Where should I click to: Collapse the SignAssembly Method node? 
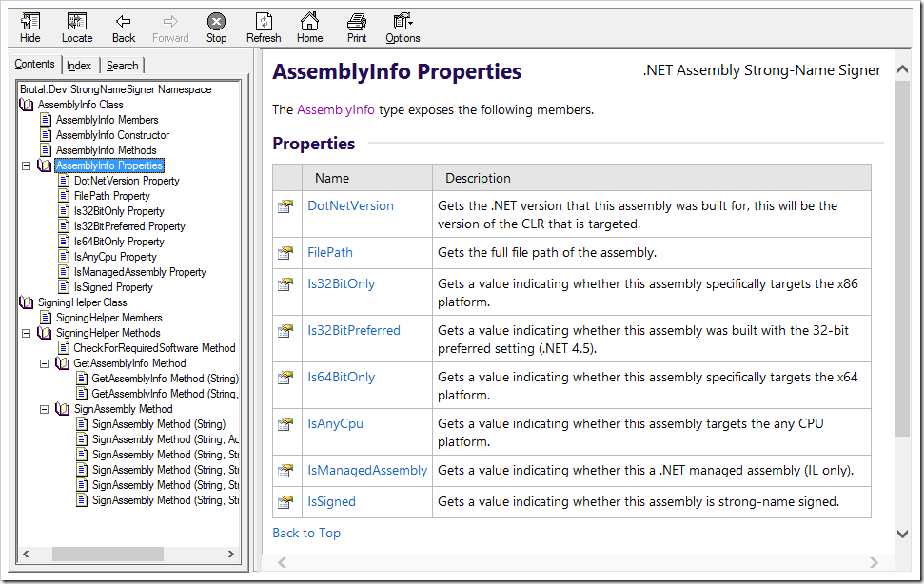[x=44, y=409]
